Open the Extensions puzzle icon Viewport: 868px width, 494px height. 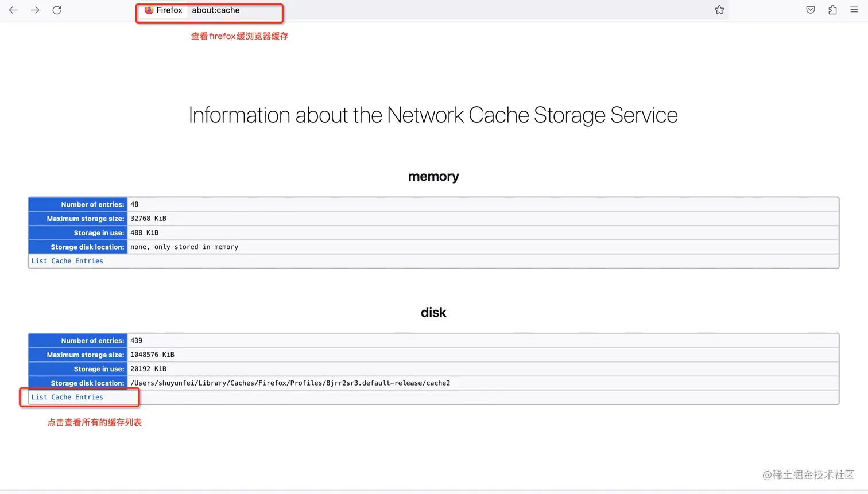[x=832, y=10]
